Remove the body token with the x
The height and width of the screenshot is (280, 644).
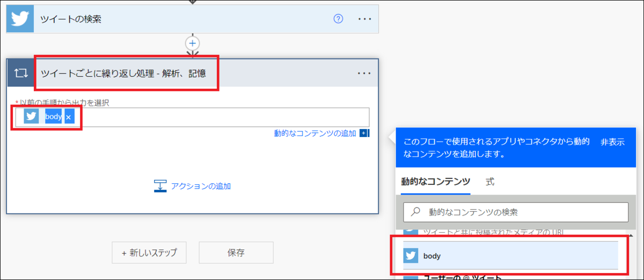69,117
